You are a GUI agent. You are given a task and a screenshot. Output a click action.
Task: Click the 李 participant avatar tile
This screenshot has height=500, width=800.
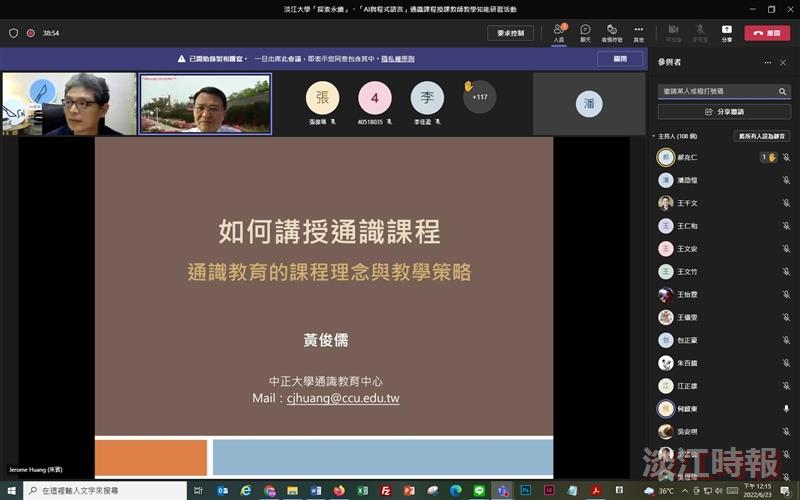427,97
